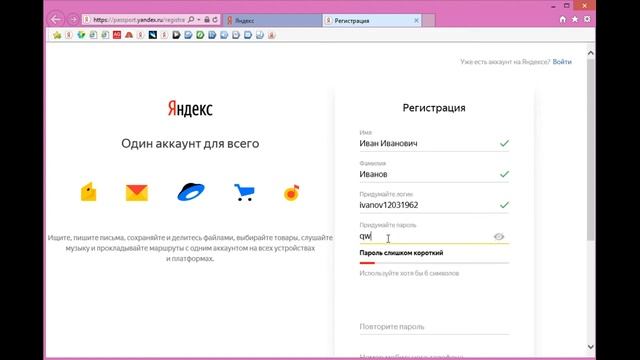Screen dimensions: 640x360
Task: Click the green checkmark beside Иванов
Action: [x=504, y=174]
